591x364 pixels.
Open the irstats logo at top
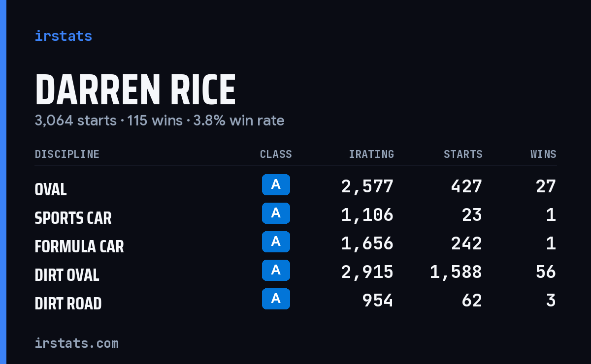tap(63, 36)
